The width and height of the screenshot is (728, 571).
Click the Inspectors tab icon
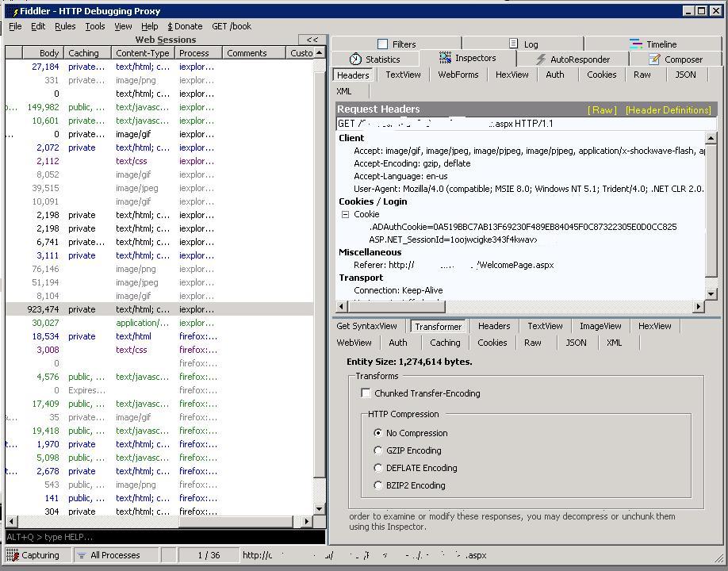[x=446, y=58]
